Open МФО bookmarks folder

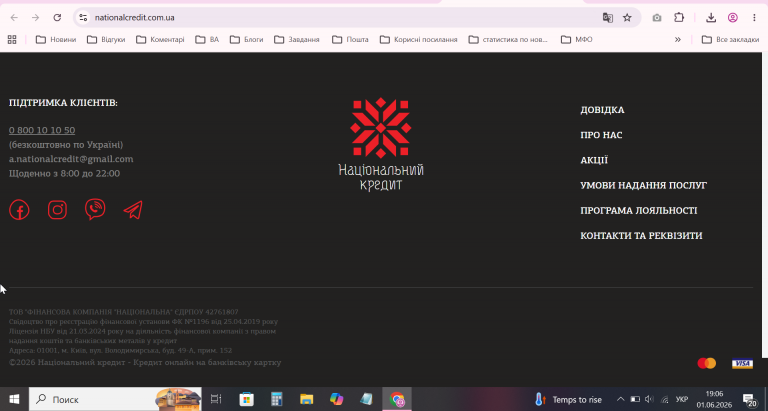tap(576, 40)
